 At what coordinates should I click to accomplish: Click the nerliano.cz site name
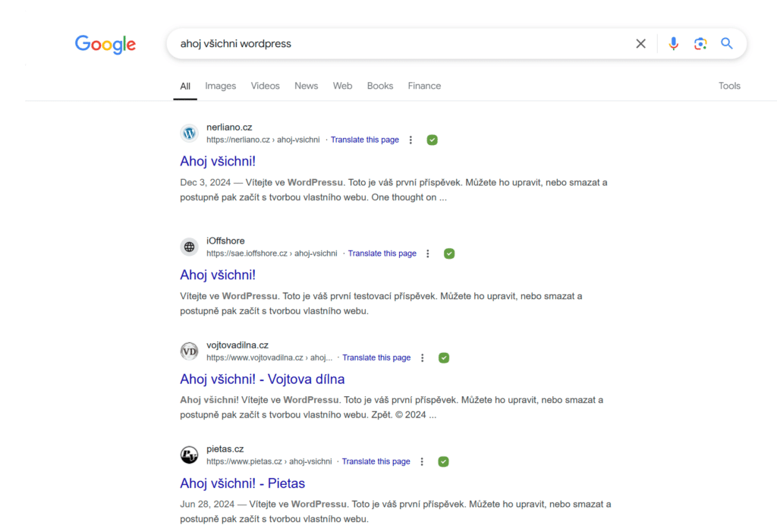click(229, 127)
